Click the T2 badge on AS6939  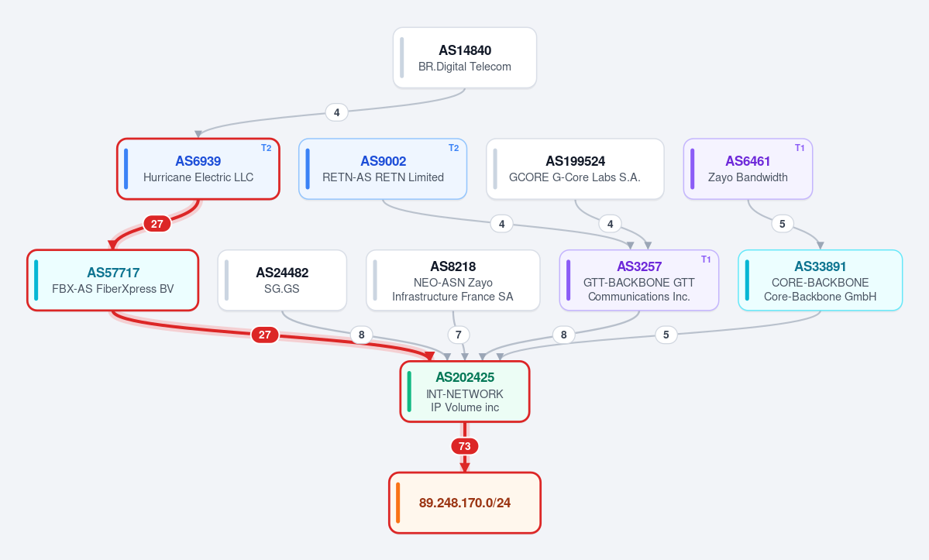click(x=267, y=148)
